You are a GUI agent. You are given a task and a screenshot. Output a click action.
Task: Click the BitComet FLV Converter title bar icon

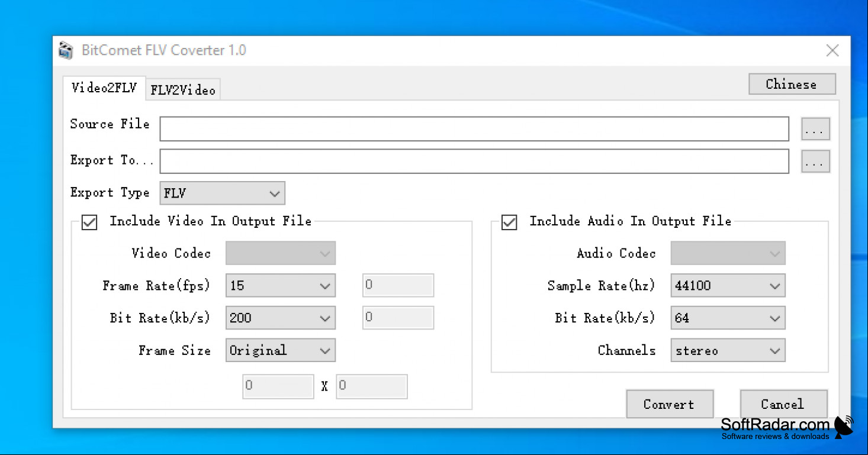(66, 51)
